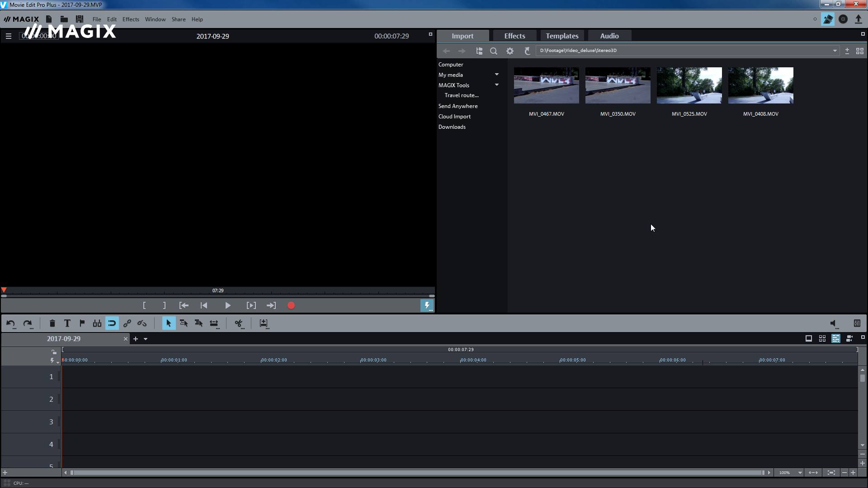Select the razor/cut tool icon
Image resolution: width=868 pixels, height=488 pixels.
click(x=239, y=323)
